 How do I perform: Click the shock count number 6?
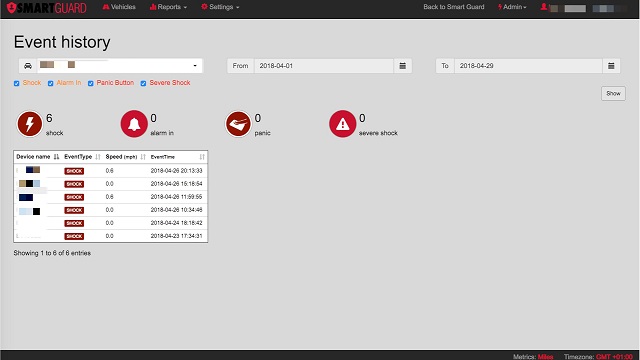click(x=49, y=118)
